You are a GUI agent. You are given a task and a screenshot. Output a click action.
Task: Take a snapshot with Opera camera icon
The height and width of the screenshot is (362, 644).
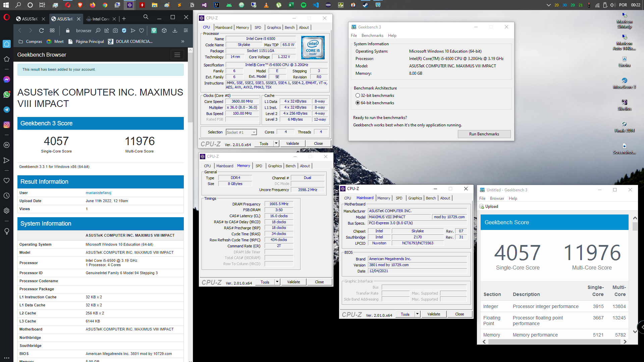point(115,31)
